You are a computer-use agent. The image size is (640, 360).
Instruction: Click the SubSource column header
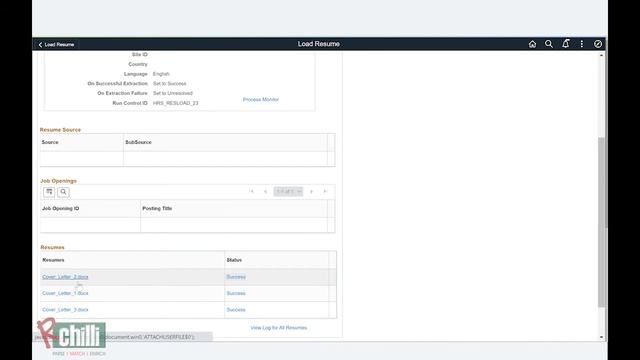[x=138, y=142]
